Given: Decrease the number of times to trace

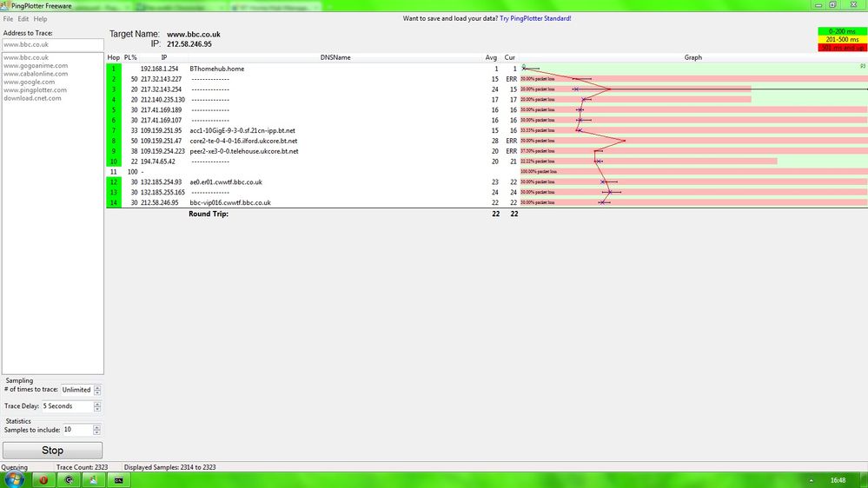Looking at the screenshot, I should pos(97,392).
